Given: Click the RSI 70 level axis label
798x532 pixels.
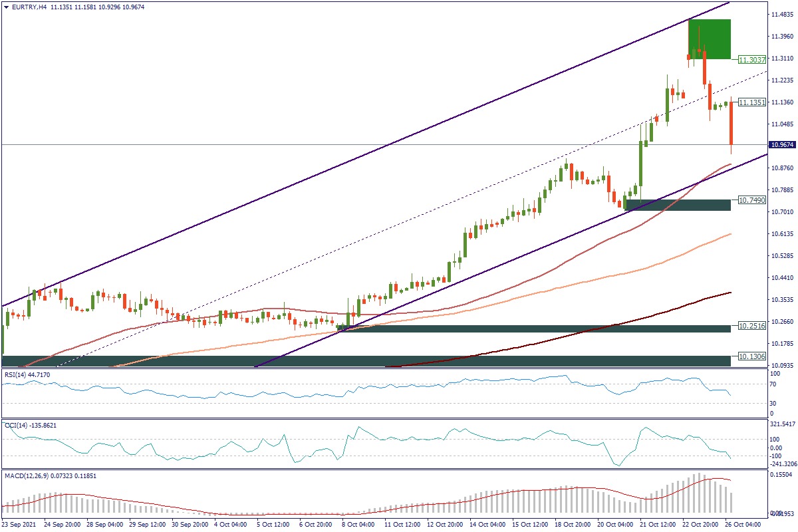Looking at the screenshot, I should [773, 384].
